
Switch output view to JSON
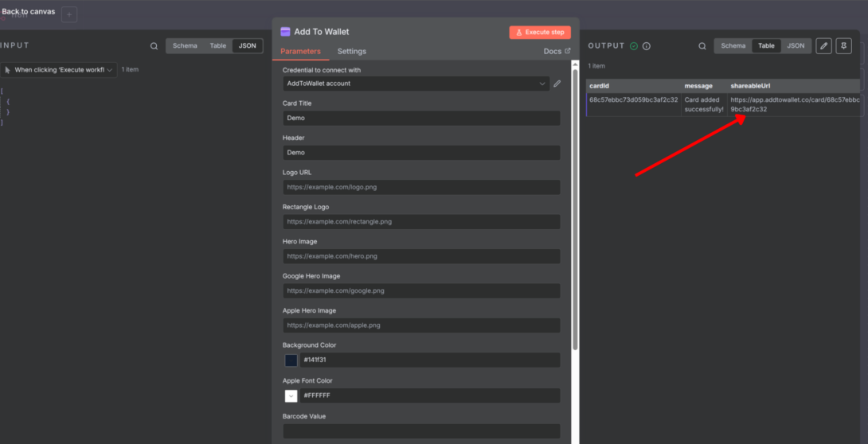pyautogui.click(x=796, y=46)
